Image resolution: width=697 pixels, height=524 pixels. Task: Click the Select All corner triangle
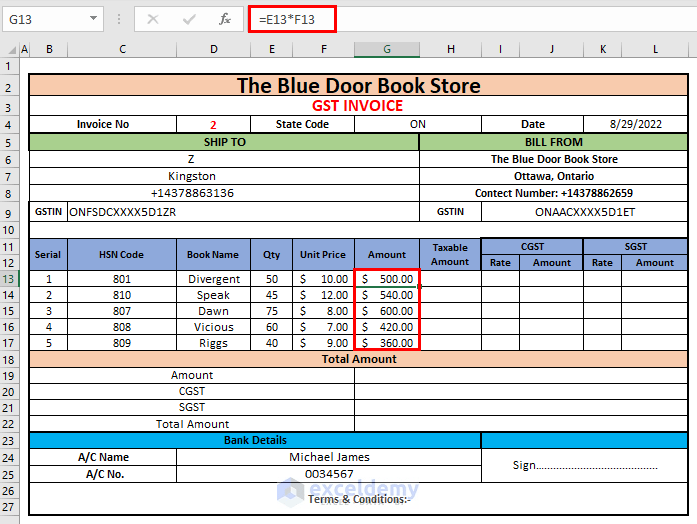click(x=12, y=50)
